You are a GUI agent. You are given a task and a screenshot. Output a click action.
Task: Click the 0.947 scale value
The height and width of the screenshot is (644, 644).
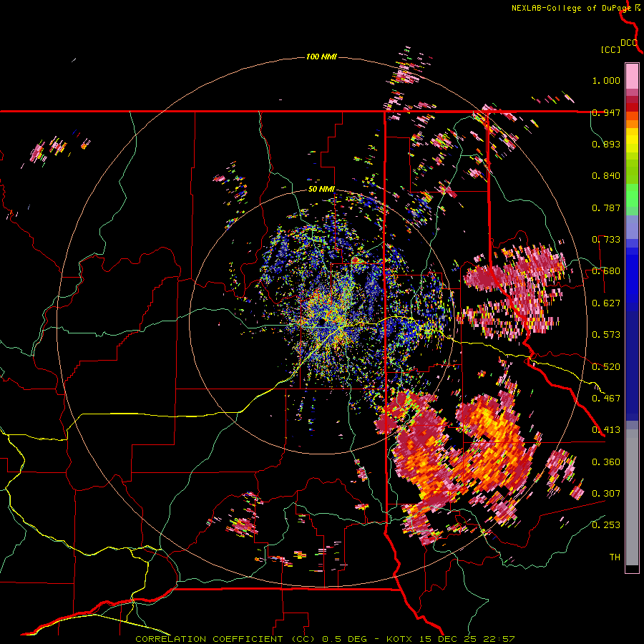(x=606, y=112)
